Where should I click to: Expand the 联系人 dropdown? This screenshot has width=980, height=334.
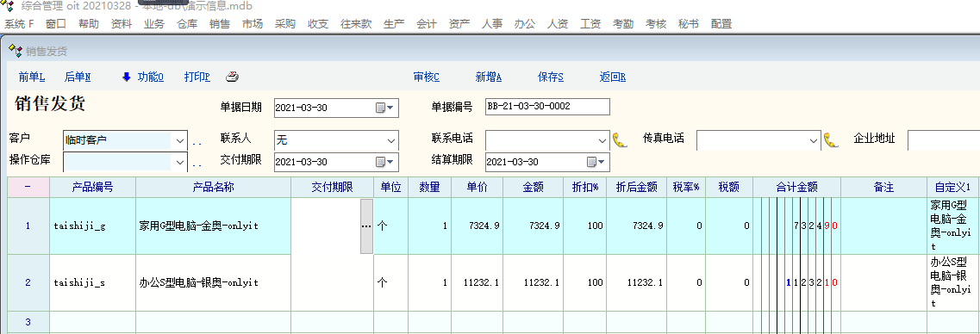[x=391, y=139]
